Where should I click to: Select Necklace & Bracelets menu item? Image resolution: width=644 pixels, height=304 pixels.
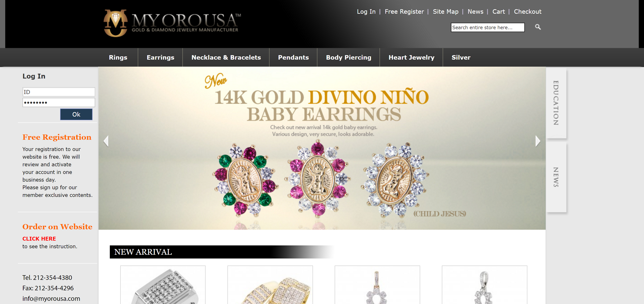point(226,57)
